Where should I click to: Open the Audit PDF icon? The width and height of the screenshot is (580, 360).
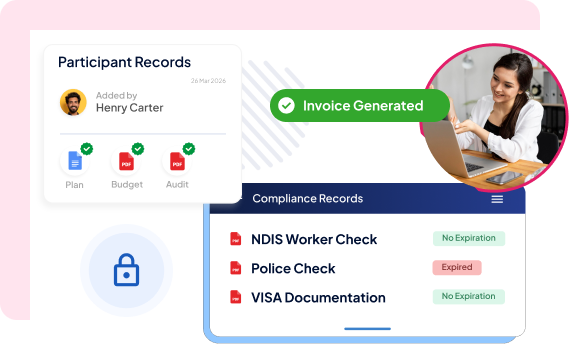[x=178, y=161]
